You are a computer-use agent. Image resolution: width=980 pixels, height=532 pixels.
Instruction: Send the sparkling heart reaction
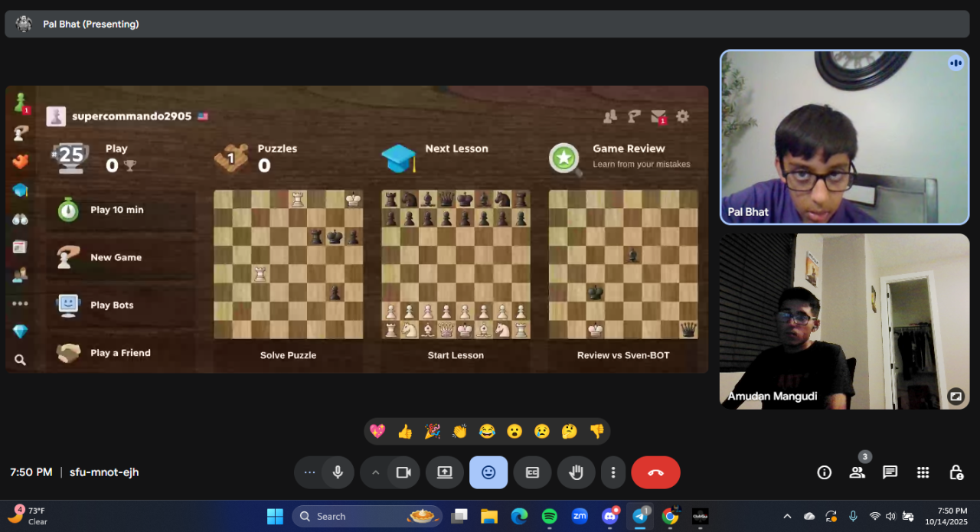pyautogui.click(x=377, y=431)
